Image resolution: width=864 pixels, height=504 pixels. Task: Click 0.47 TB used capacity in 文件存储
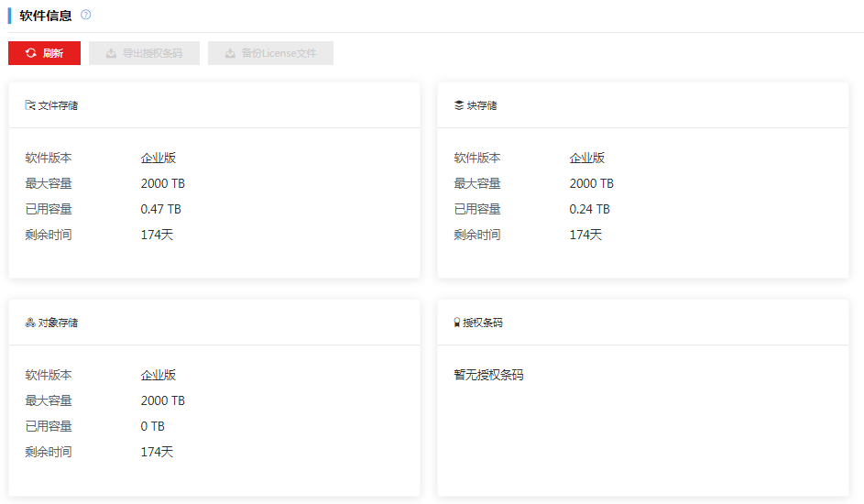[x=161, y=209]
